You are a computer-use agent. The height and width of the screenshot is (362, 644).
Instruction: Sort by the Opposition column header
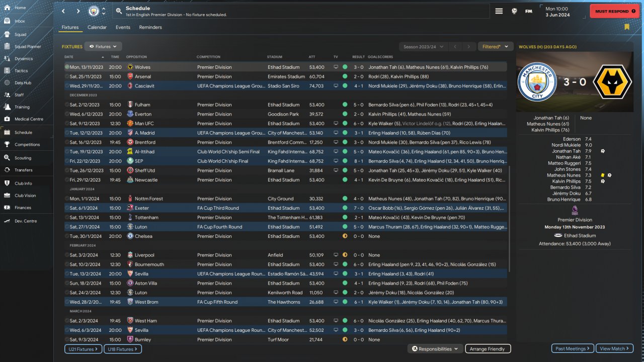click(x=136, y=57)
